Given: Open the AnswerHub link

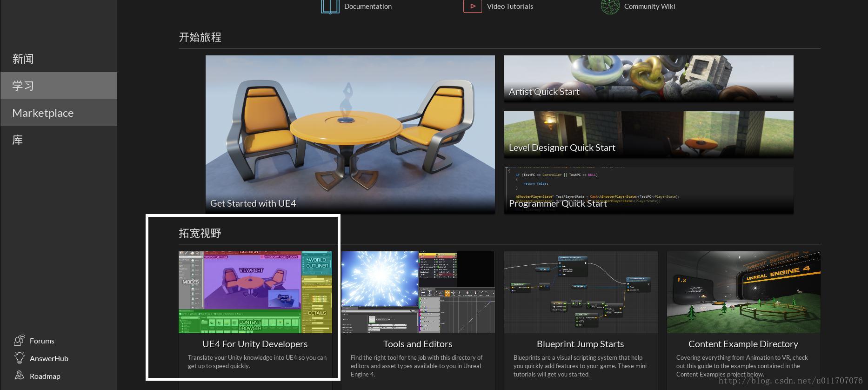Looking at the screenshot, I should click(49, 358).
